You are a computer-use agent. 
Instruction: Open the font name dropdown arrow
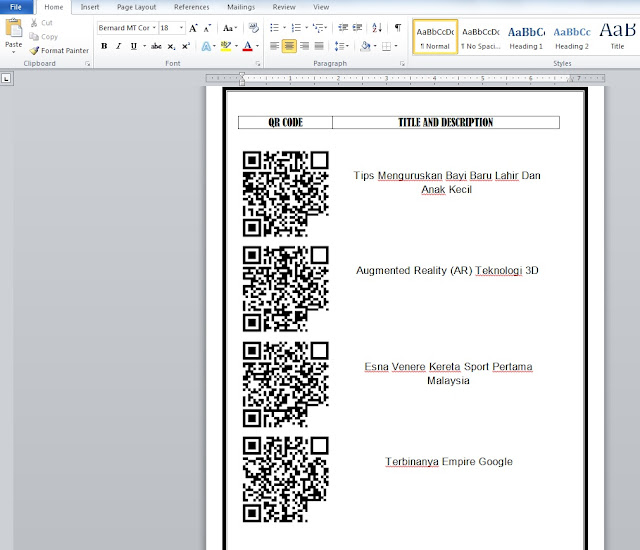click(x=154, y=28)
